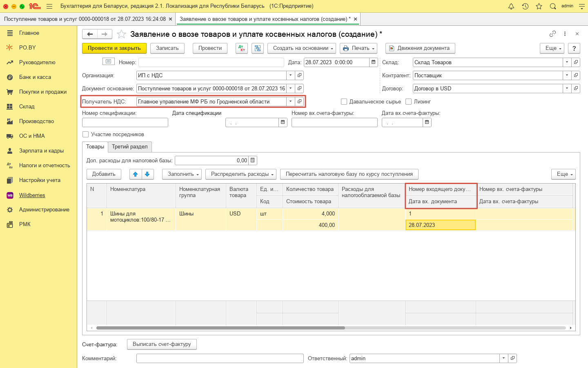The image size is (588, 368).
Task: Enable Давальческое сырье checkbox
Action: tap(344, 101)
